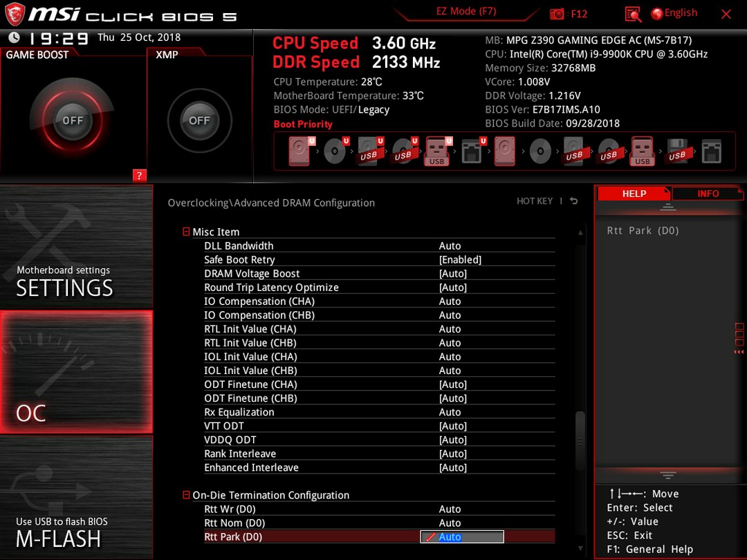Open the BIOS search magnifier icon
The image size is (747, 560).
click(632, 15)
